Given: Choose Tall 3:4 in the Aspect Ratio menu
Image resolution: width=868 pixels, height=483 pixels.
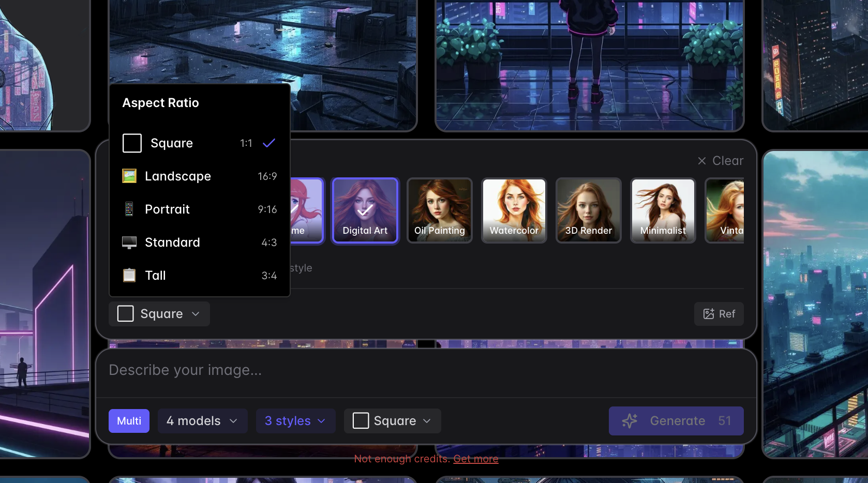Looking at the screenshot, I should pyautogui.click(x=199, y=275).
